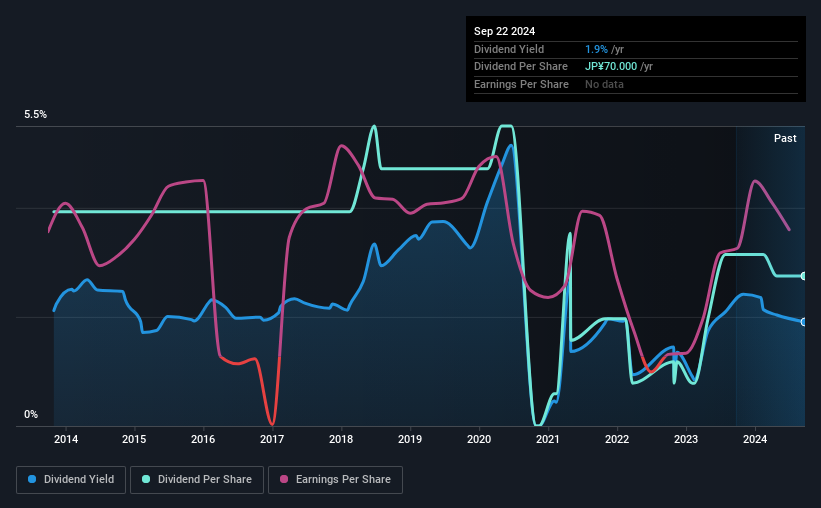
Task: Click the 2017 year label on axis
Action: (272, 439)
